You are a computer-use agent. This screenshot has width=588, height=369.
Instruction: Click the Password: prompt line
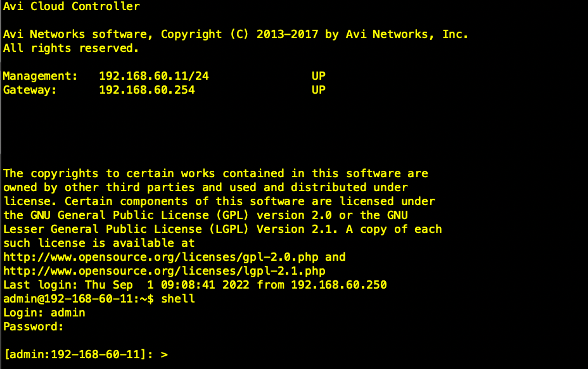tap(34, 327)
